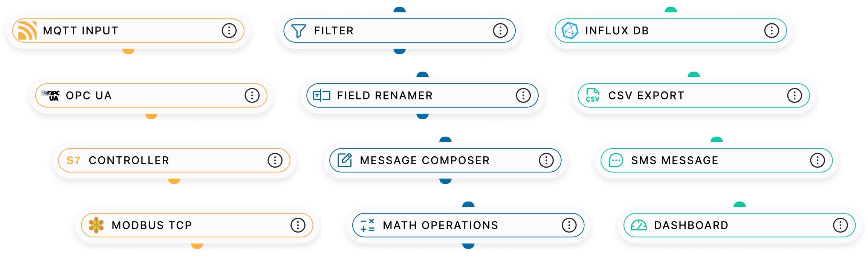Open the Filter node three-dot menu
The width and height of the screenshot is (868, 258).
(x=500, y=31)
